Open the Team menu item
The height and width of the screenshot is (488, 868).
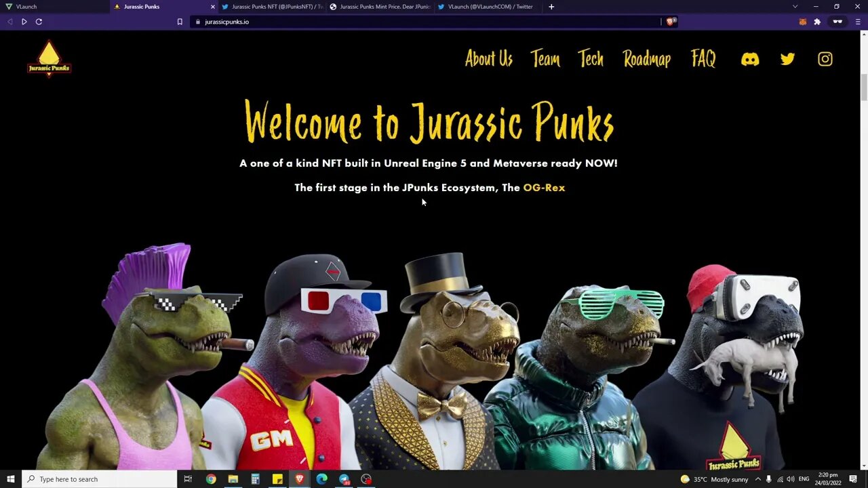pos(545,59)
